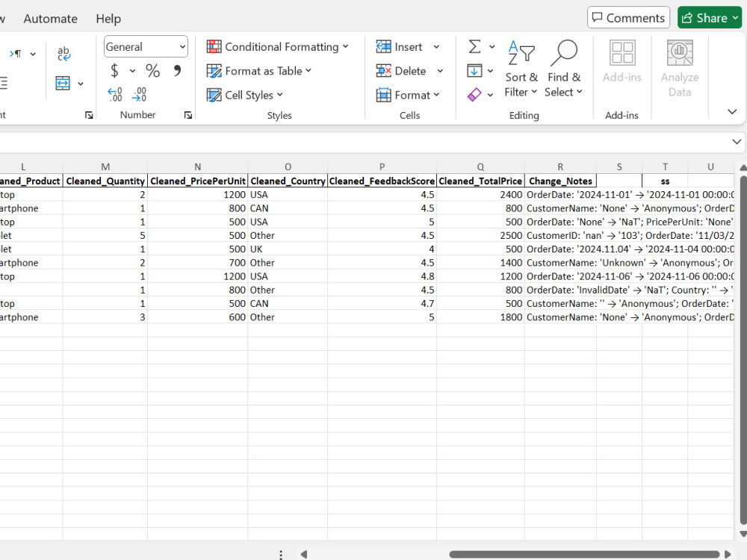
Task: Expand Delete cells options arrow
Action: 440,71
